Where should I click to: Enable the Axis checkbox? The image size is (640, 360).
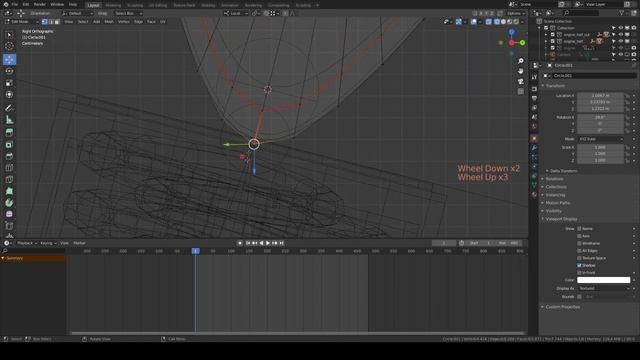click(579, 236)
